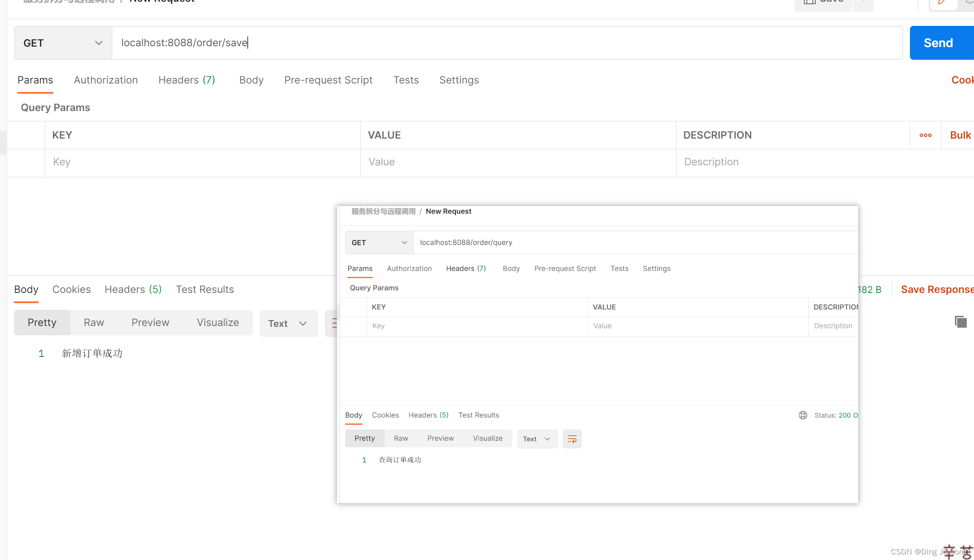
Task: Click the copy response icon
Action: tap(960, 322)
